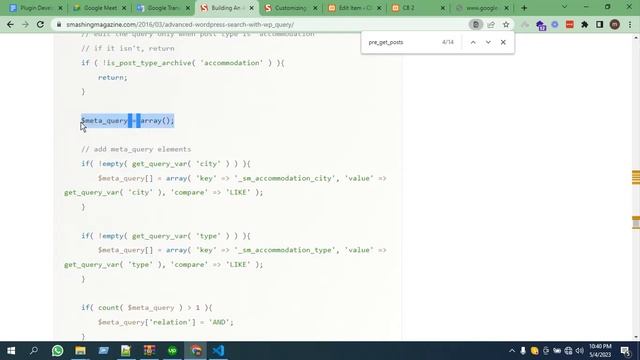Open the browser side panel
This screenshot has width=640, height=360.
[x=600, y=24]
